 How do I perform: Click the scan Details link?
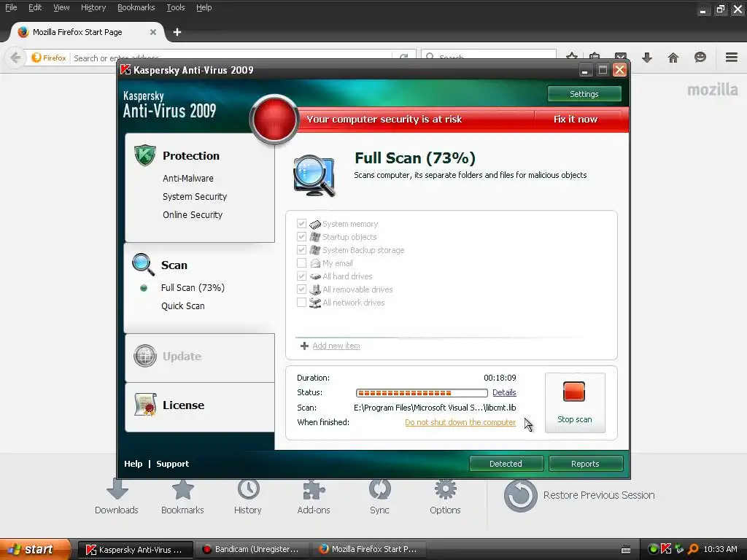tap(504, 392)
